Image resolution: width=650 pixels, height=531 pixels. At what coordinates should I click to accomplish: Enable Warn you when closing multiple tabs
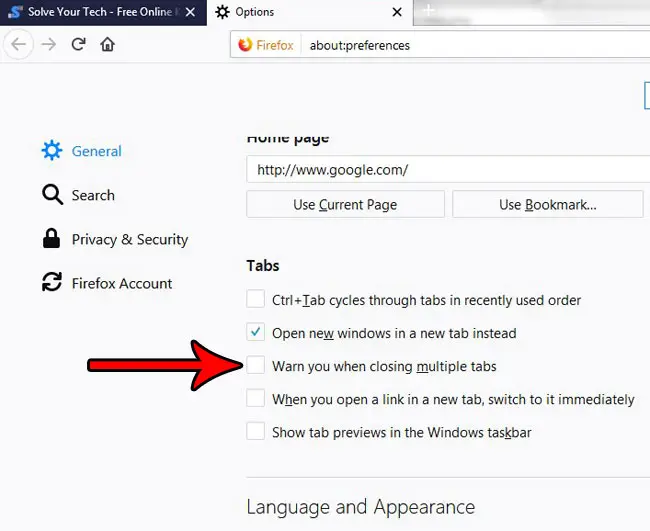click(256, 366)
